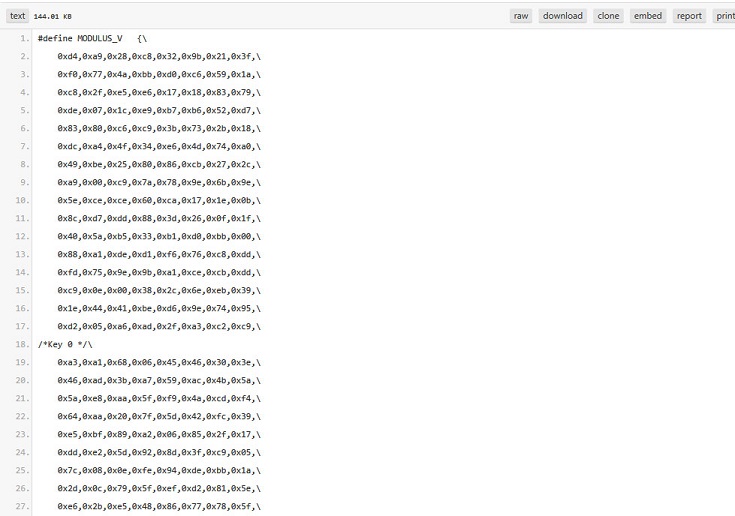
Task: Click the code line starting with 0x88,0xa1
Action: (159, 254)
